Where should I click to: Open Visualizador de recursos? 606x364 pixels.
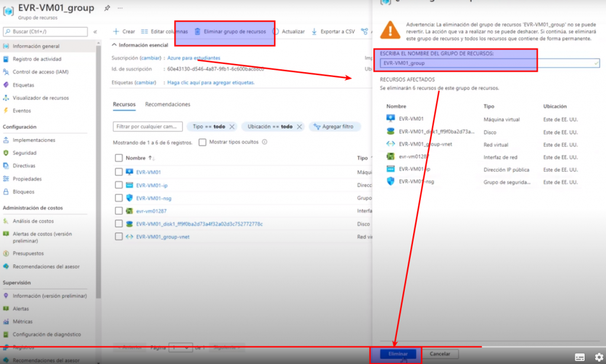pyautogui.click(x=41, y=98)
